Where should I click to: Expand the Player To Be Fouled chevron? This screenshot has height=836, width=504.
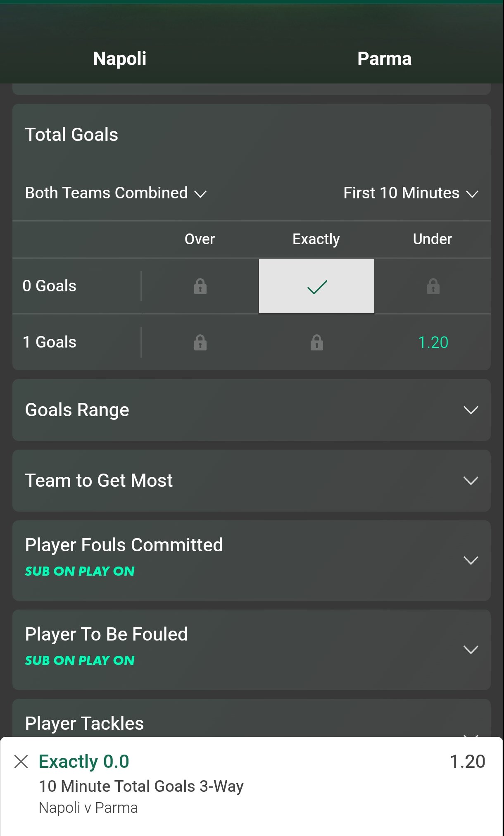pos(471,650)
